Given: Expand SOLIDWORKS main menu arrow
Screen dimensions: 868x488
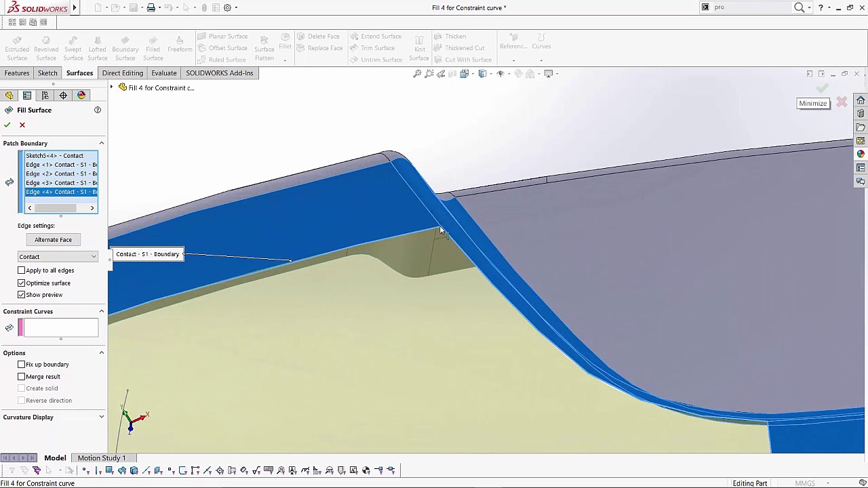Looking at the screenshot, I should [x=75, y=7].
